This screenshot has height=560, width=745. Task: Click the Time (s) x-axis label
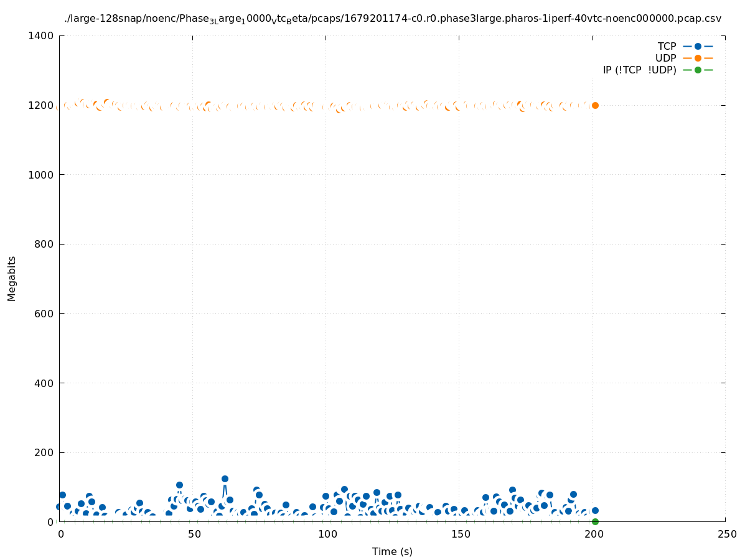pos(392,551)
